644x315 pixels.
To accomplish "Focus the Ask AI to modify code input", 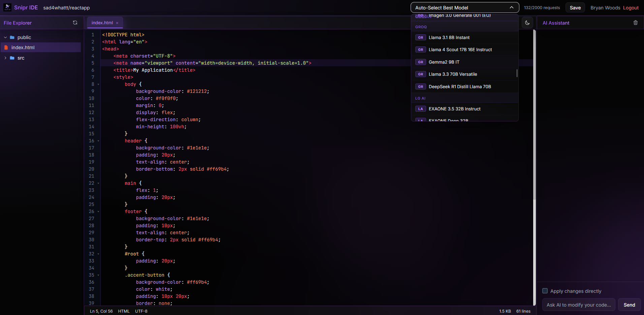I will click(578, 305).
